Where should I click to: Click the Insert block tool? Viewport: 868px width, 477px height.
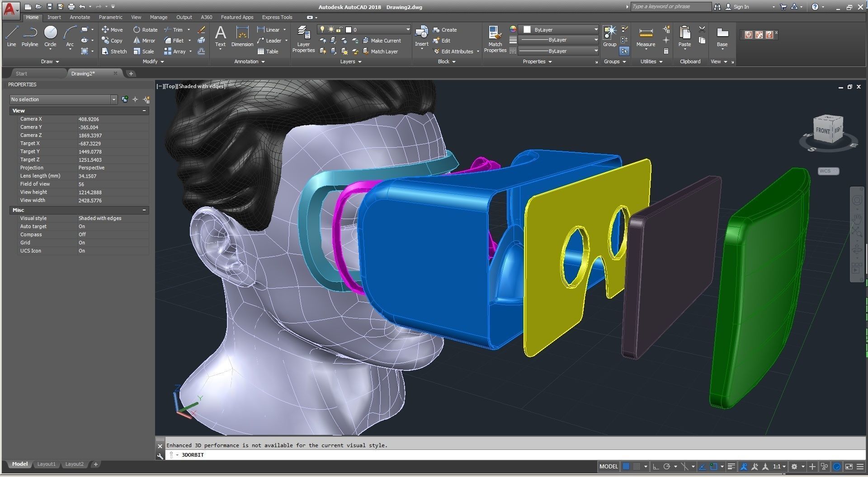click(422, 36)
